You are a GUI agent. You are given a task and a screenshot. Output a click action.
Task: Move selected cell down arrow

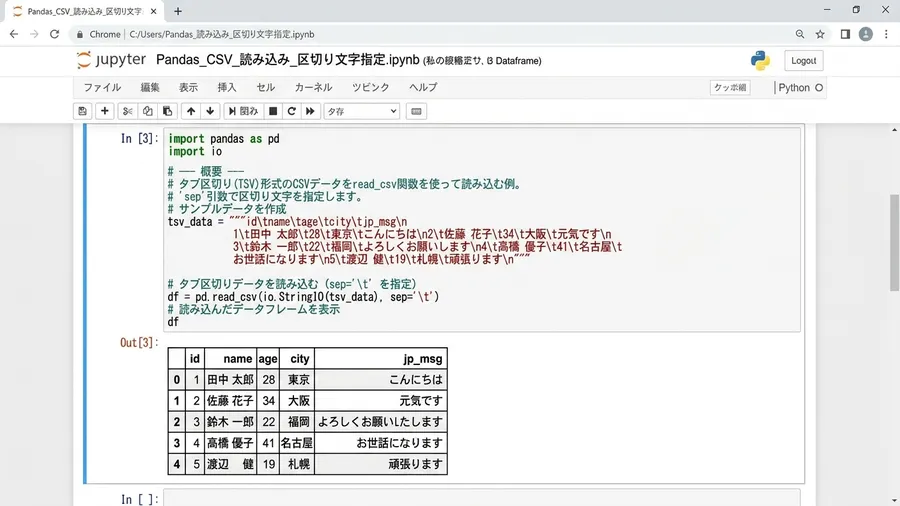[x=210, y=111]
